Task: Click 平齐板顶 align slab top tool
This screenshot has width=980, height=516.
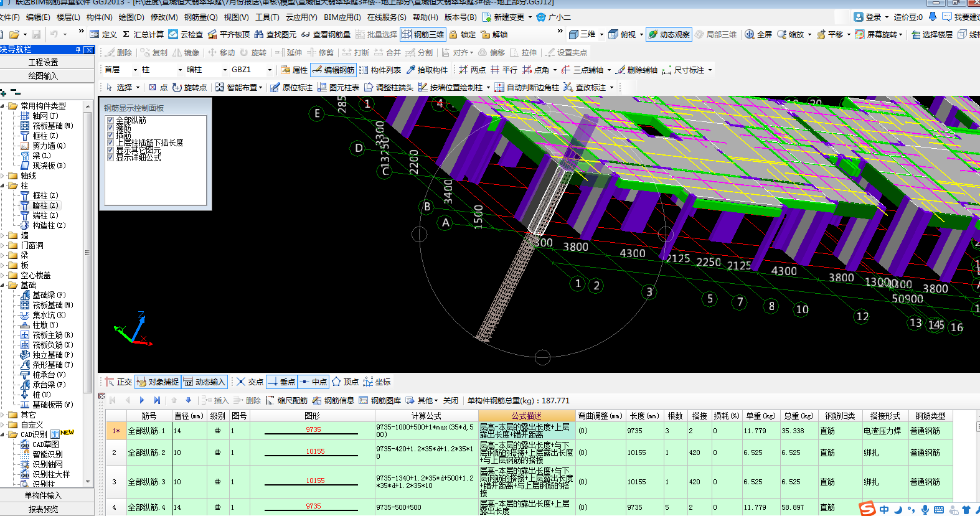Action: click(229, 35)
